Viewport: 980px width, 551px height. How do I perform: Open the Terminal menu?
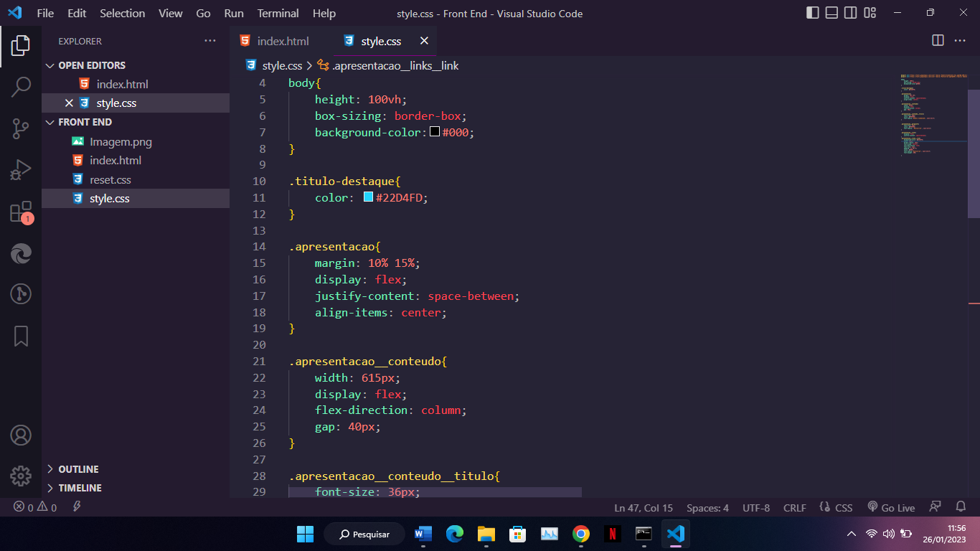(x=278, y=13)
